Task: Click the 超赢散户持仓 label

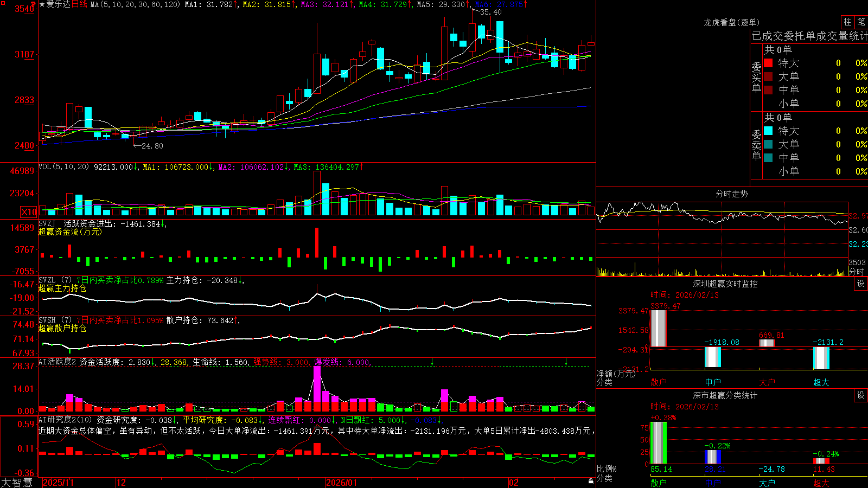Action: (62, 329)
